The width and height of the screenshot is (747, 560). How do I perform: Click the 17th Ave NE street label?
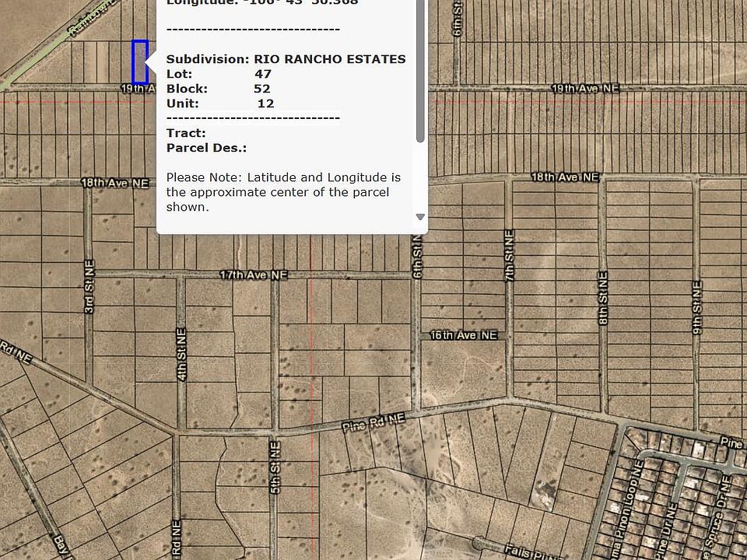[254, 275]
